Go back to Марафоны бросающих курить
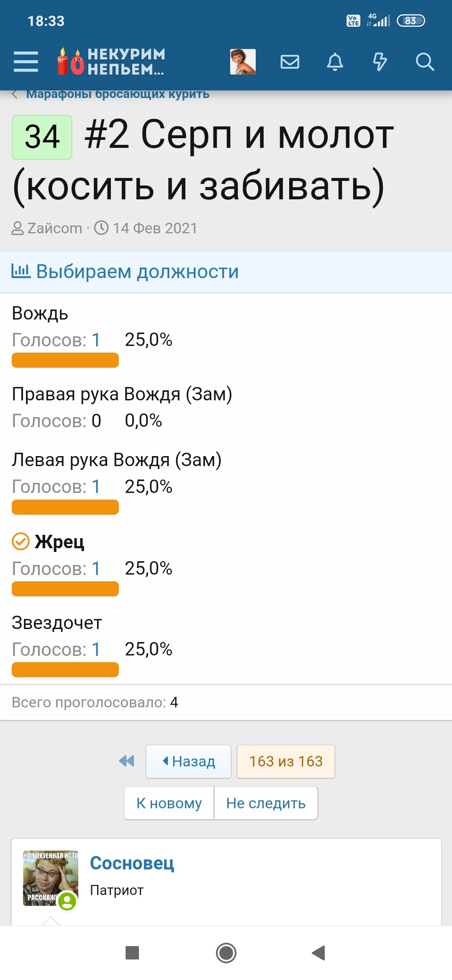 (x=117, y=94)
